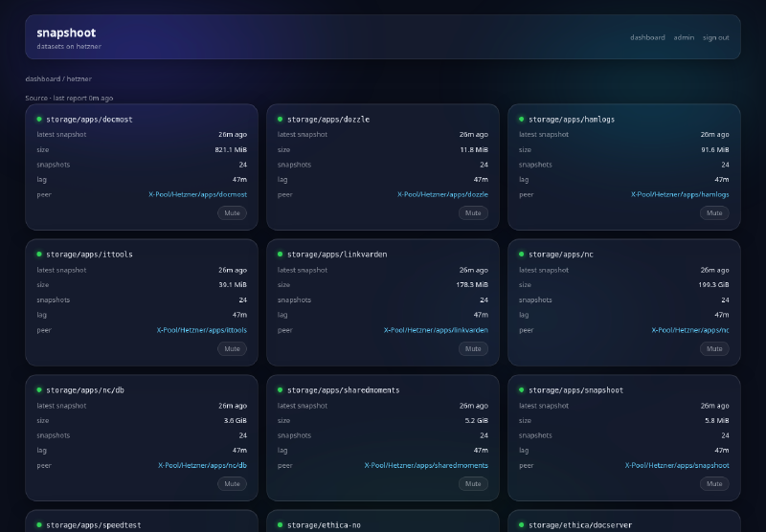Image resolution: width=766 pixels, height=532 pixels.
Task: Open peer link X-Pool/Hetzner/apps/hamlogs
Action: pyautogui.click(x=680, y=195)
